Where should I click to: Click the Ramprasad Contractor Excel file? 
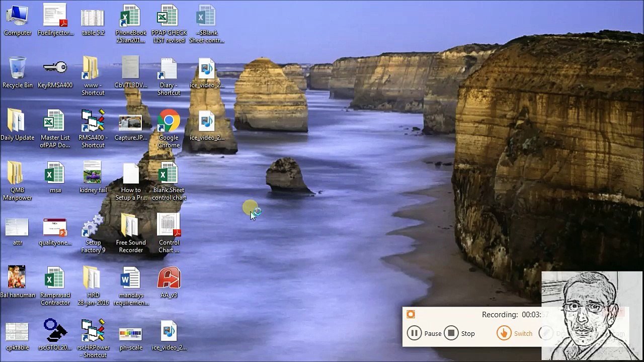click(55, 286)
